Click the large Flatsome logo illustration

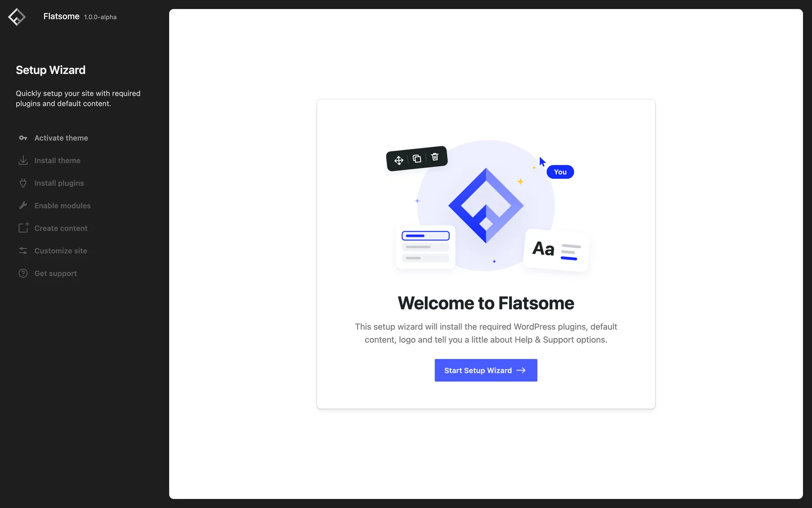[486, 205]
